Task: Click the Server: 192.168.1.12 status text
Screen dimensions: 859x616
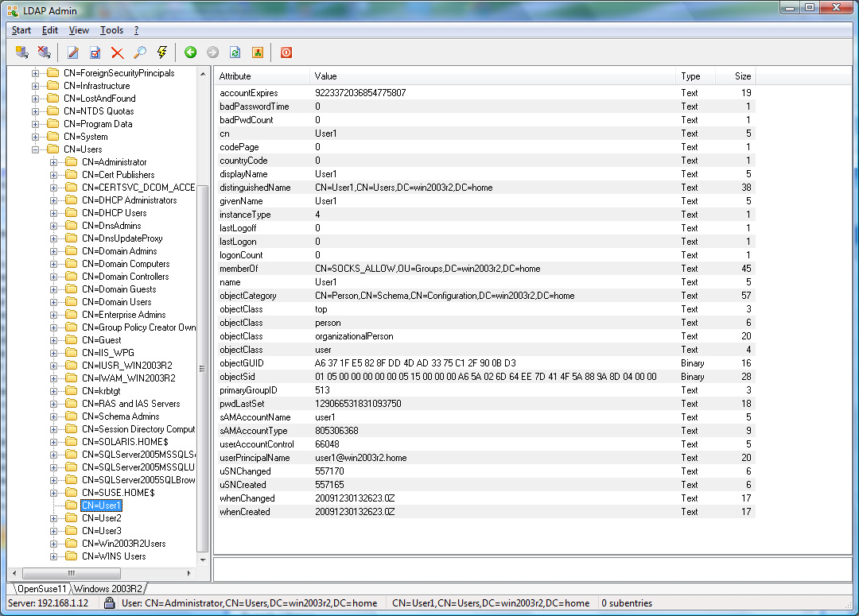Action: click(49, 602)
